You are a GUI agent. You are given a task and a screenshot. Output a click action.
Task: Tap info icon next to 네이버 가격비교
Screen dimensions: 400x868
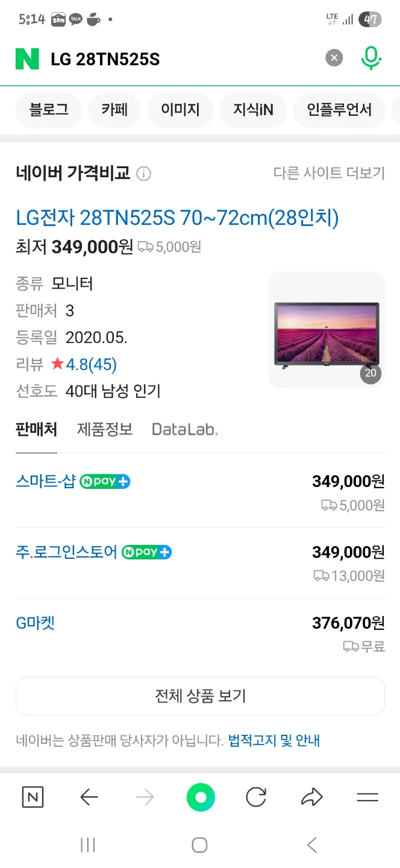[x=143, y=174]
